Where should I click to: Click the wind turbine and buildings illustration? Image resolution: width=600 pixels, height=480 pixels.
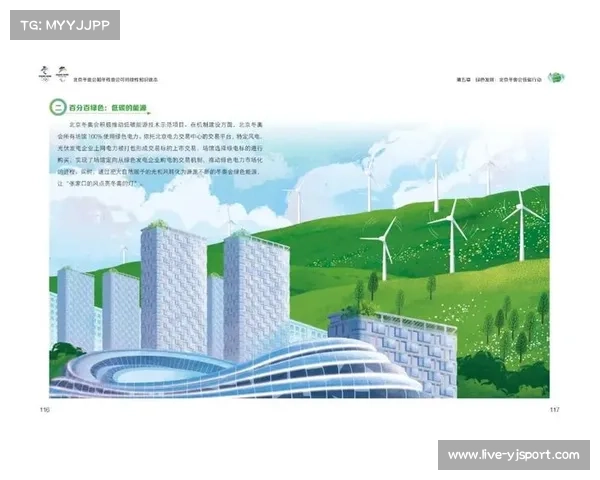pyautogui.click(x=299, y=260)
